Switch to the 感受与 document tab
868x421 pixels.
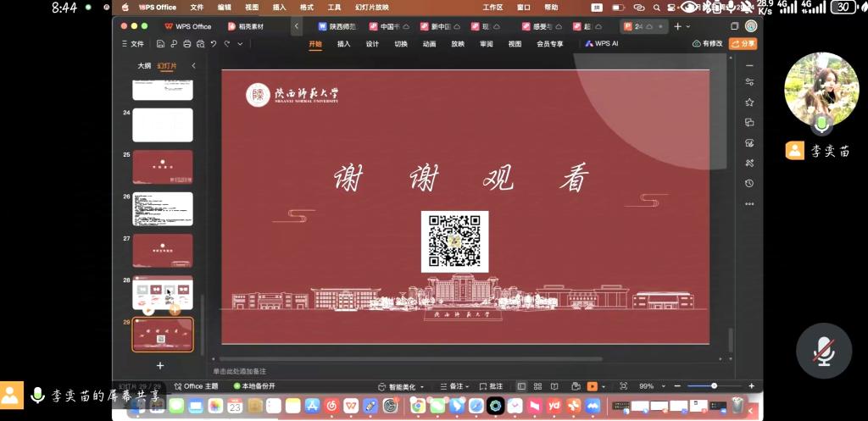[542, 26]
